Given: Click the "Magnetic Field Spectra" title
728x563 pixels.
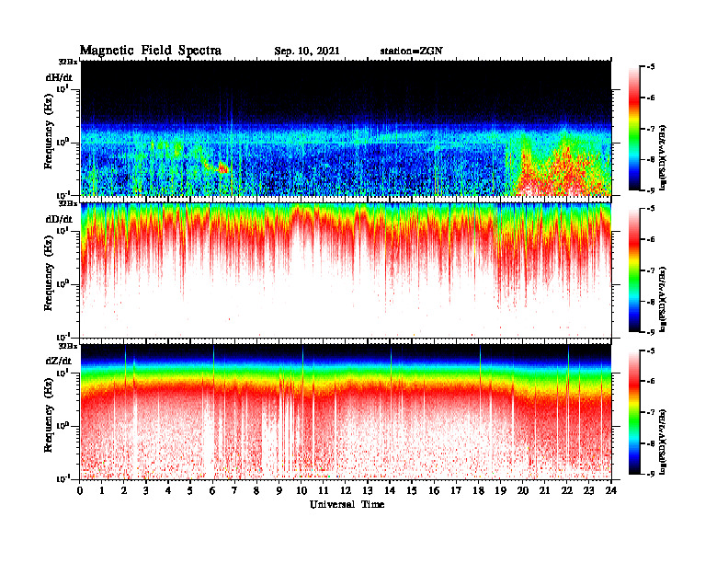Looking at the screenshot, I should [x=151, y=51].
